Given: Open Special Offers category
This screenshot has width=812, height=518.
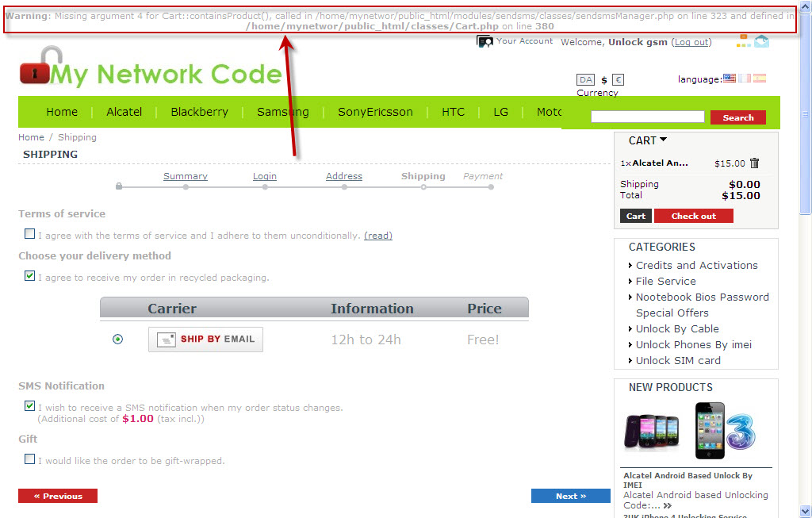Looking at the screenshot, I should click(672, 313).
